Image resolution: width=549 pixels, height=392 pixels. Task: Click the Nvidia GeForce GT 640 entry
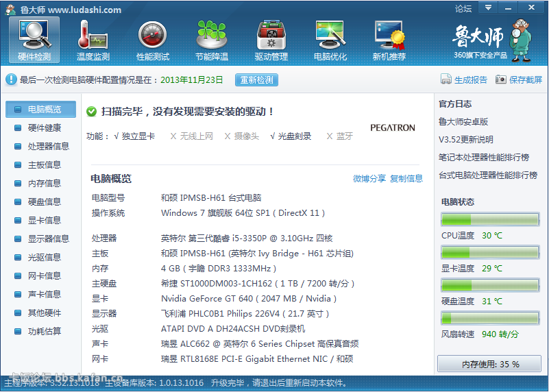click(249, 299)
